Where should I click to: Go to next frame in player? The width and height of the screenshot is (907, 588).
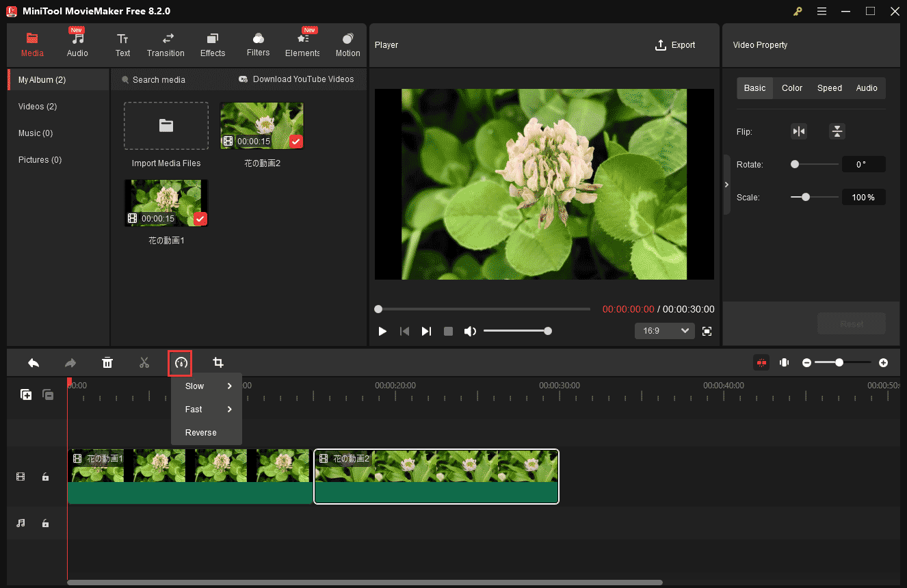pyautogui.click(x=426, y=331)
